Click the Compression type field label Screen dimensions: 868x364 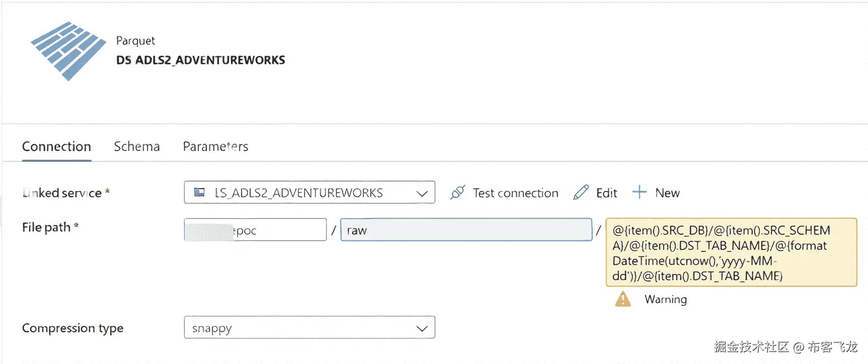pyautogui.click(x=72, y=328)
